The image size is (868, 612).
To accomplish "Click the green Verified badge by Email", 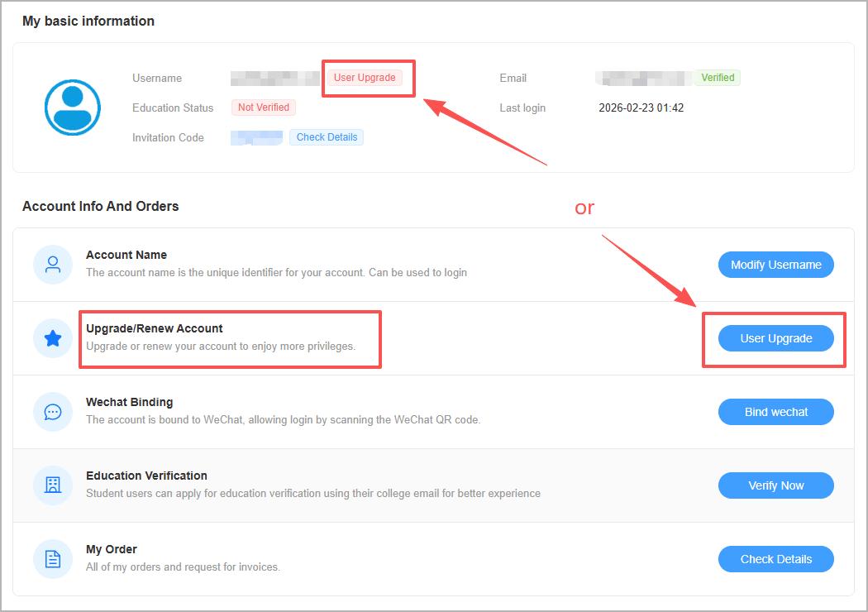I will [718, 78].
